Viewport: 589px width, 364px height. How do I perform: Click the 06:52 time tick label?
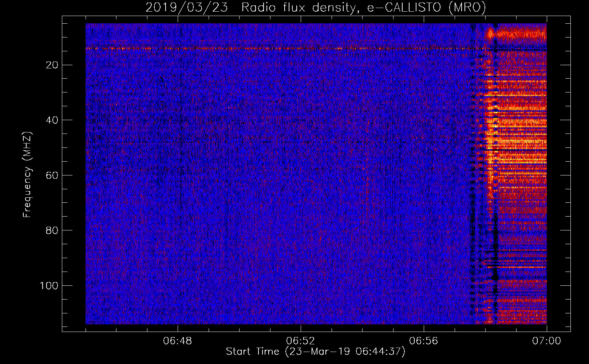coord(301,341)
